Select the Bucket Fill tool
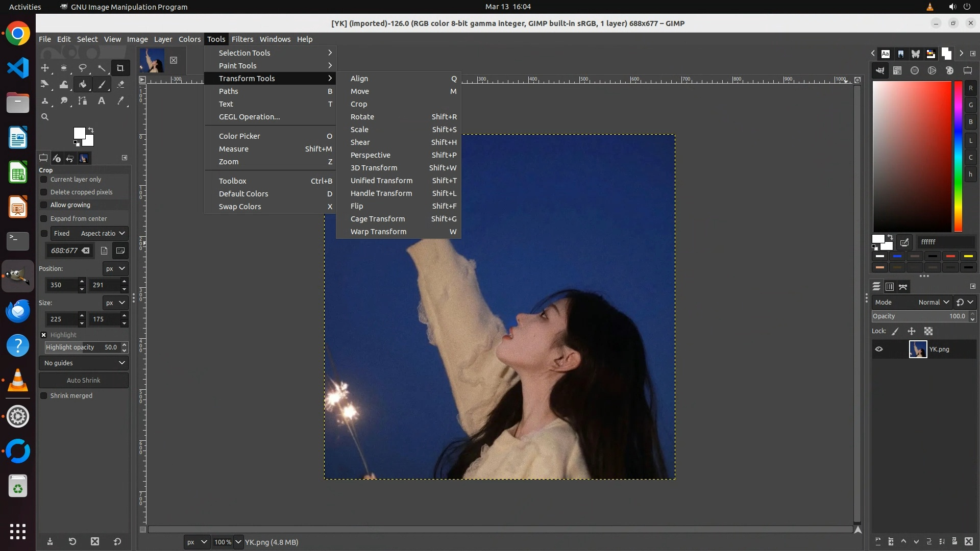The image size is (980, 551). click(x=83, y=85)
